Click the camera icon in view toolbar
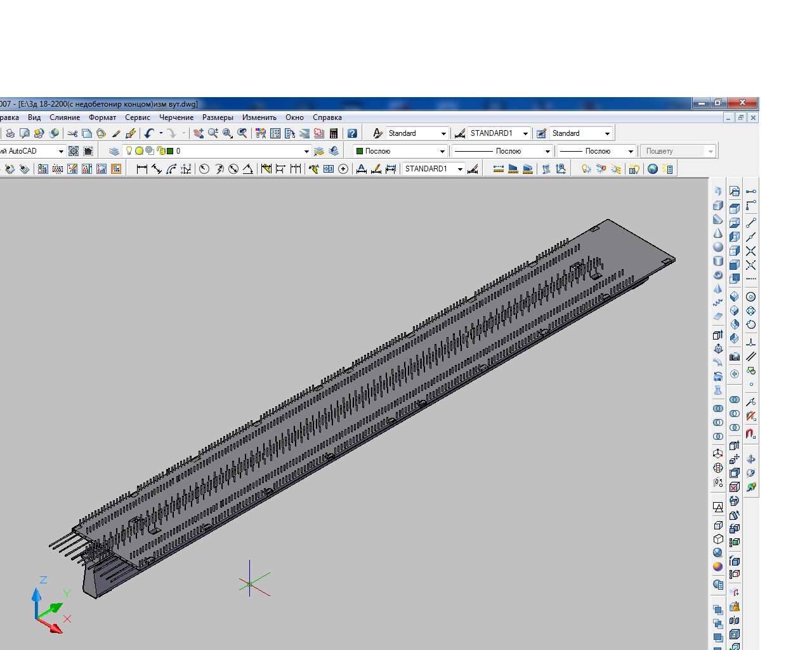The height and width of the screenshot is (650, 812). coord(735,357)
